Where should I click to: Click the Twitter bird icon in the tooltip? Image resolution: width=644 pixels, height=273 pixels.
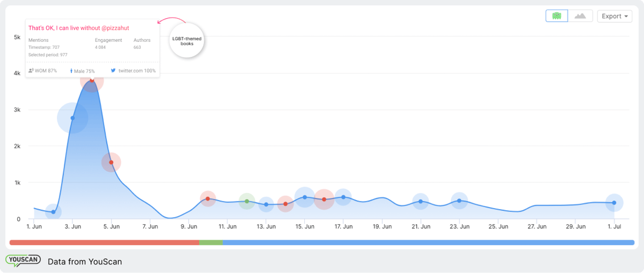pyautogui.click(x=113, y=71)
